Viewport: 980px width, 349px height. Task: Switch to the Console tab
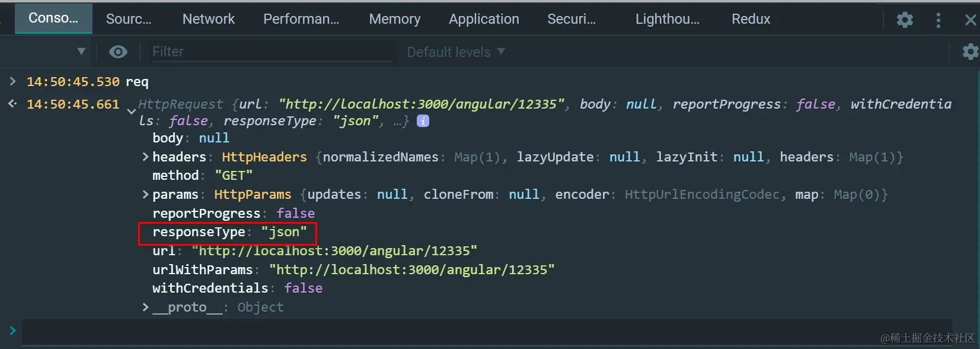click(x=53, y=18)
